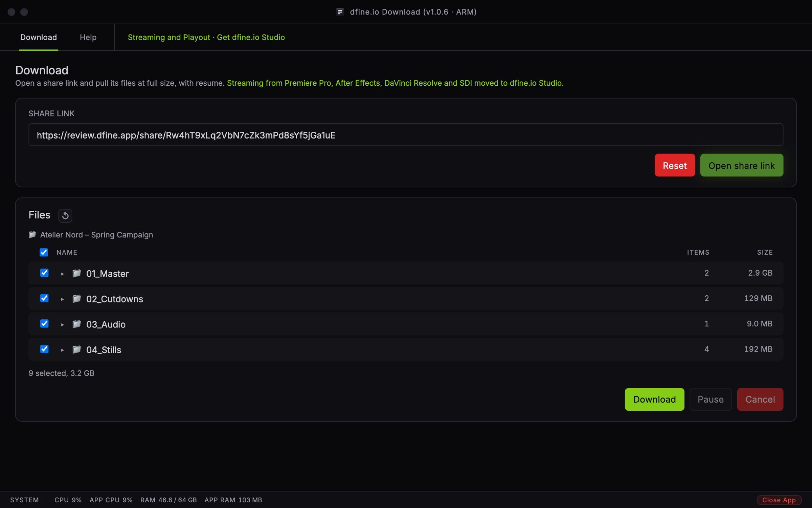Click the 01_Master folder icon
The width and height of the screenshot is (812, 508).
77,273
